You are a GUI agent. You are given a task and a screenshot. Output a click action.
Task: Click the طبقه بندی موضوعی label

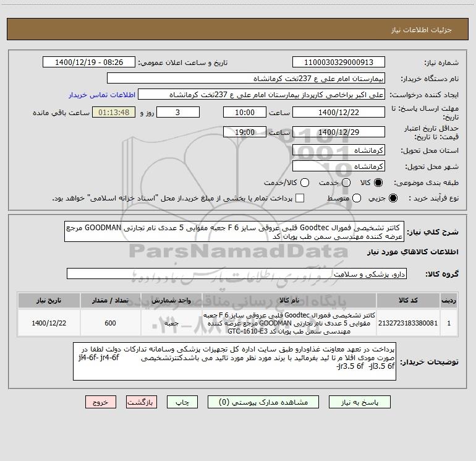pyautogui.click(x=426, y=183)
